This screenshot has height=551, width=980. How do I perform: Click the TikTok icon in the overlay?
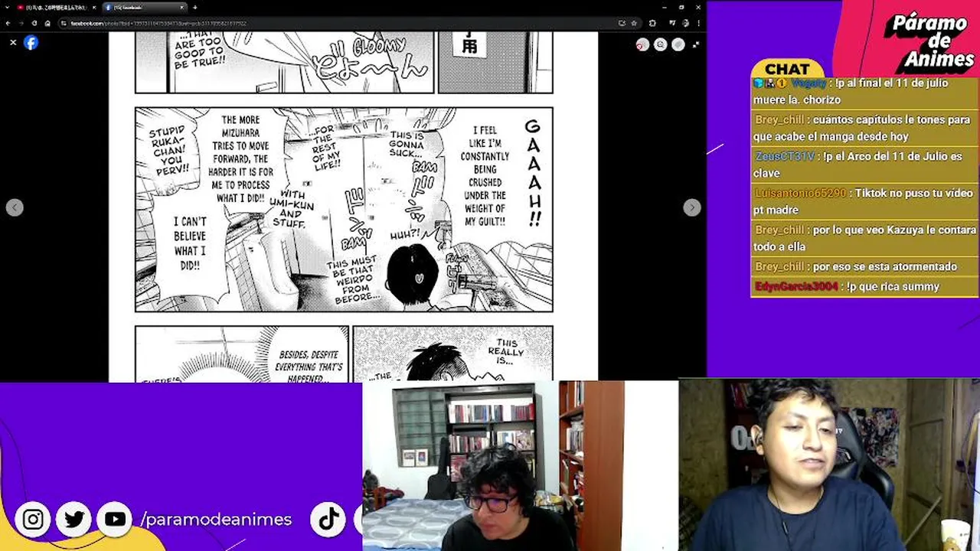[x=329, y=520]
